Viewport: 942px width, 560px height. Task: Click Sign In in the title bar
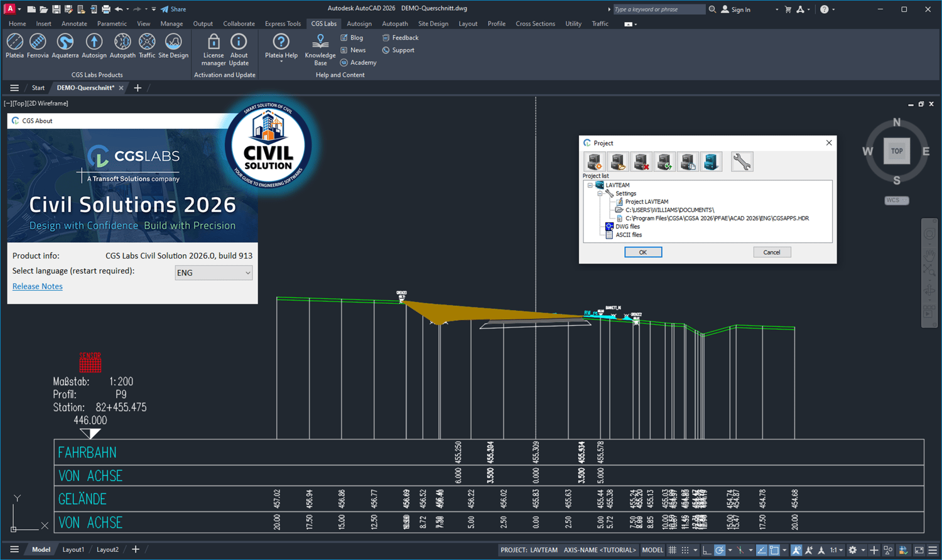coord(735,9)
